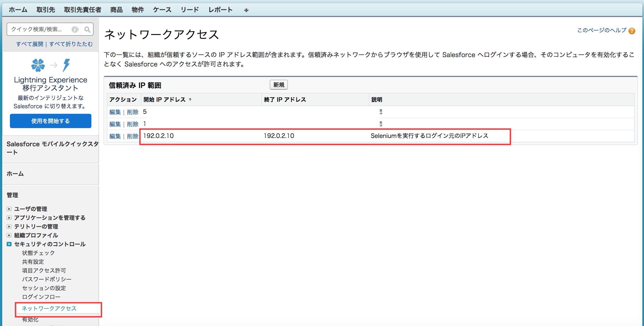Image resolution: width=644 pixels, height=326 pixels.
Task: Click the end IP address 192.0.2.10 cell
Action: tap(279, 136)
